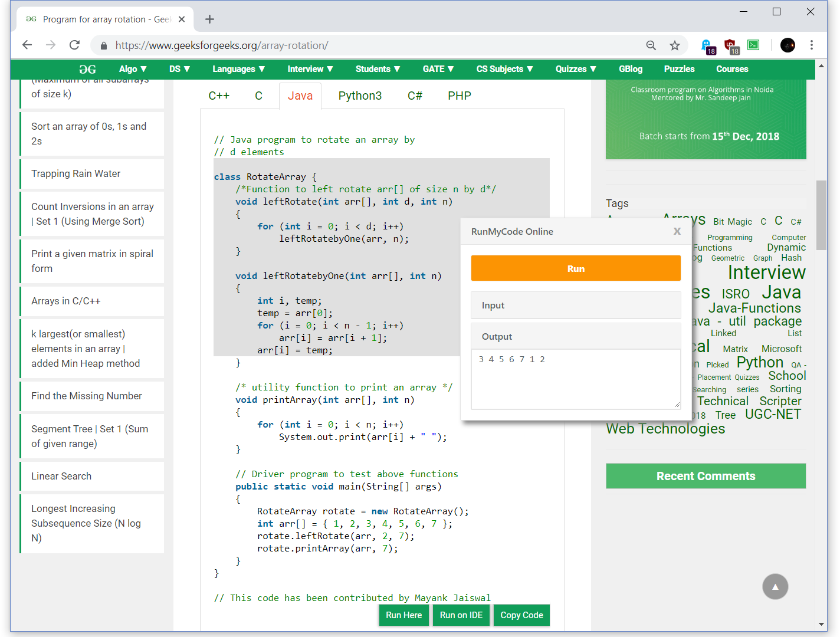Click the Copy Code button

click(x=522, y=615)
